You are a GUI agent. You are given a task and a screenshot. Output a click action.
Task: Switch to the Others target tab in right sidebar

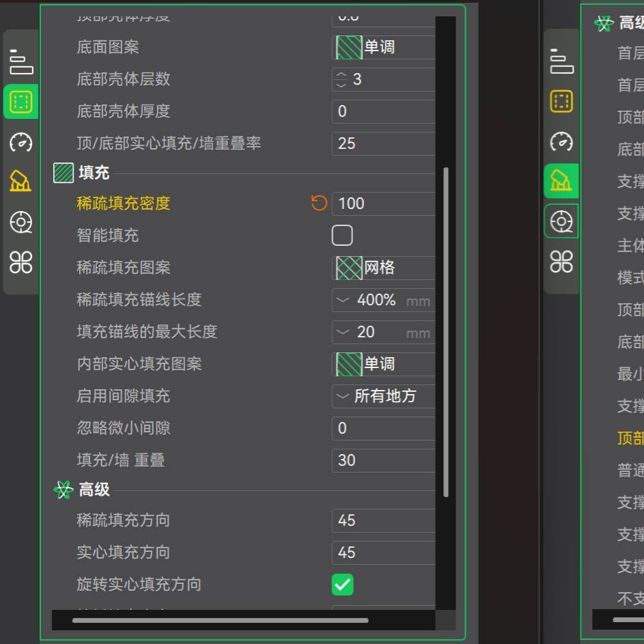(x=561, y=221)
